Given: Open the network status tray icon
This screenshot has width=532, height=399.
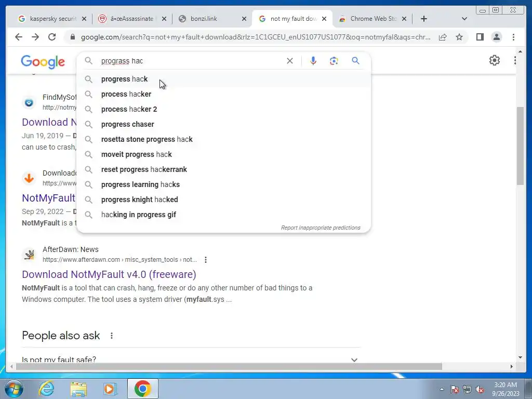Looking at the screenshot, I should pos(467,389).
